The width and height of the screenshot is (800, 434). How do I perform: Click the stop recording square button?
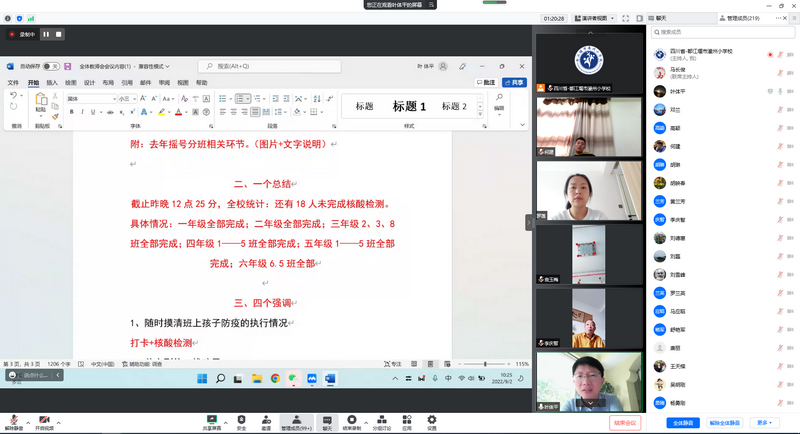[x=59, y=34]
